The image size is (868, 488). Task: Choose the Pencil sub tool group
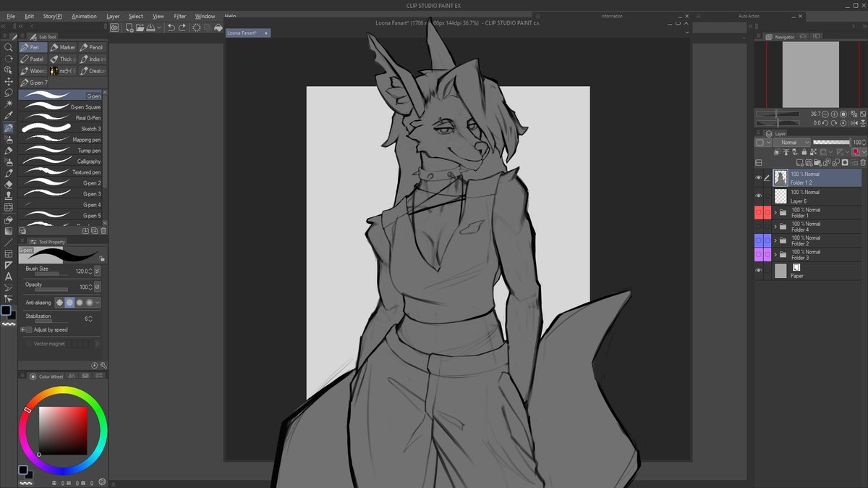tap(92, 47)
